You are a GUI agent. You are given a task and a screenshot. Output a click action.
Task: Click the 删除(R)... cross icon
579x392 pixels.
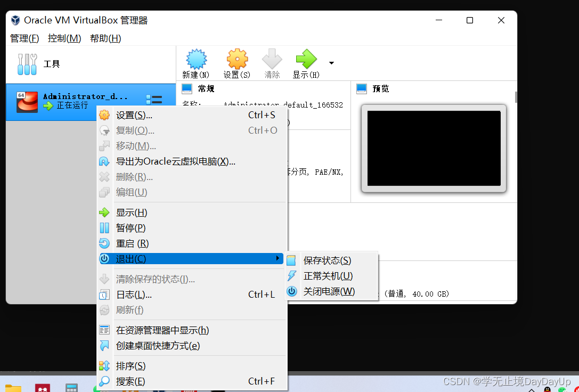(x=104, y=177)
